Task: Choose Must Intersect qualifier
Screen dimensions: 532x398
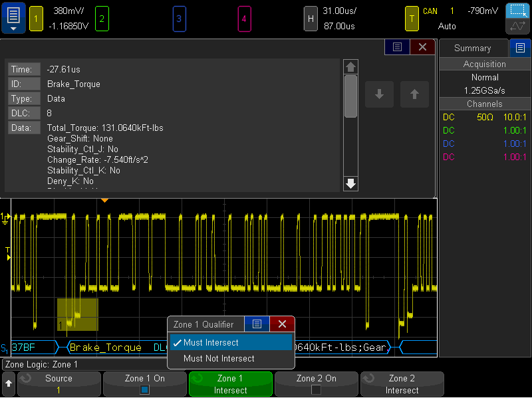Action: point(211,343)
